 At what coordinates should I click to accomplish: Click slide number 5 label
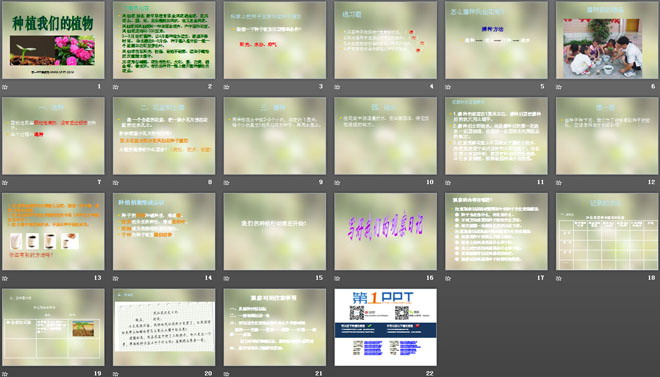pyautogui.click(x=542, y=87)
